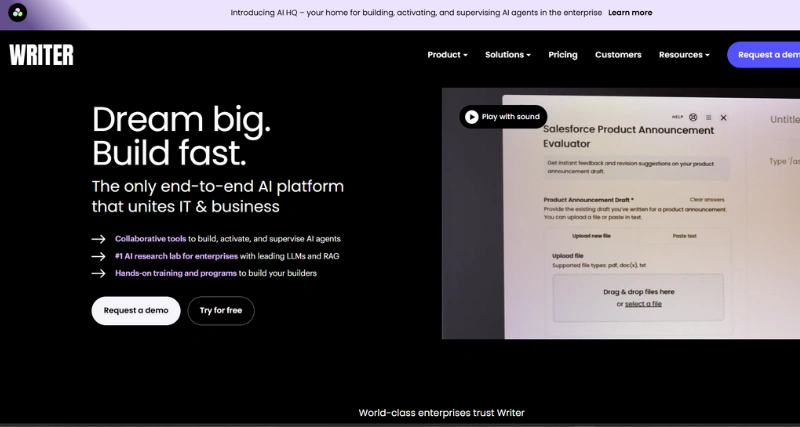Click the arrow icon beside Hands-on training
Viewport: 800px width, 427px height.
click(x=98, y=273)
